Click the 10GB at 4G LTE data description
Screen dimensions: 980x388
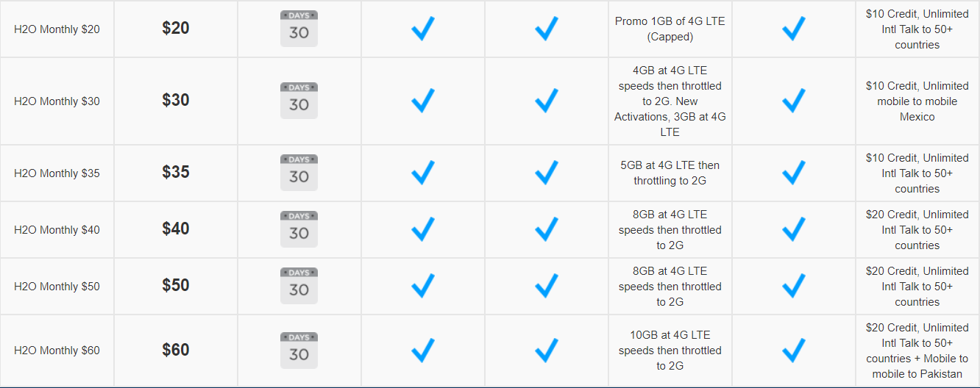coord(670,351)
